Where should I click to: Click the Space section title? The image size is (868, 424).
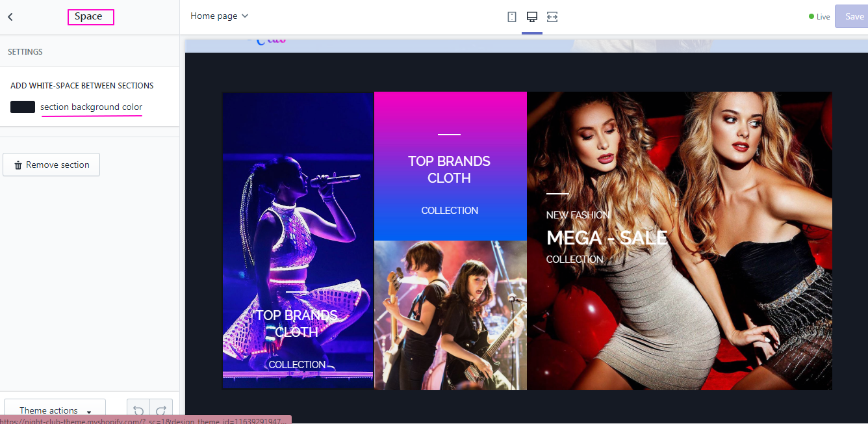coord(90,17)
